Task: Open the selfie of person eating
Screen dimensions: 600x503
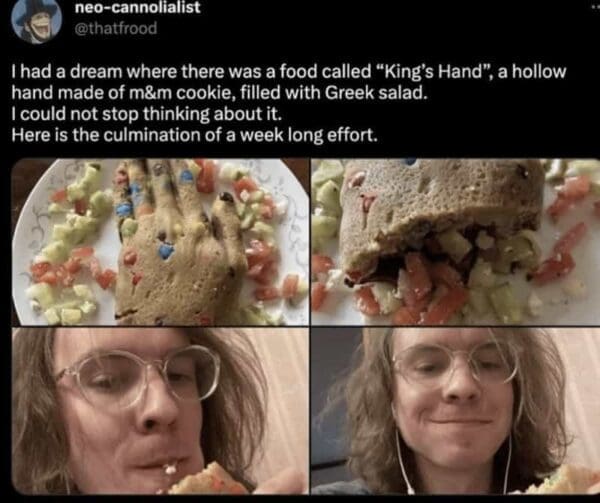Action: click(x=160, y=411)
